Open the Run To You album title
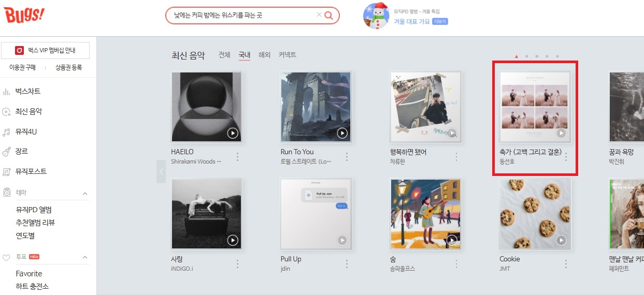 [x=297, y=152]
